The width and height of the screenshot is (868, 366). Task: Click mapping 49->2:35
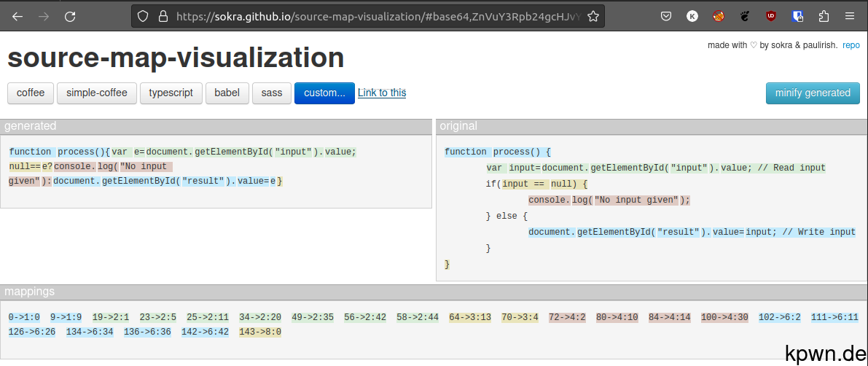coord(313,317)
